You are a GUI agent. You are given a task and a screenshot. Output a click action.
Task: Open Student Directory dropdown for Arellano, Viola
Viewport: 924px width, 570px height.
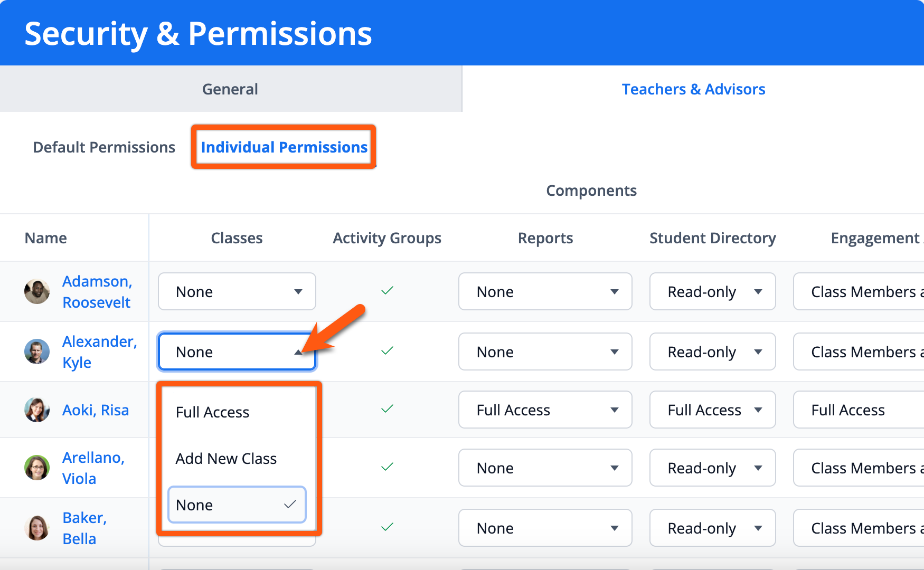click(712, 468)
